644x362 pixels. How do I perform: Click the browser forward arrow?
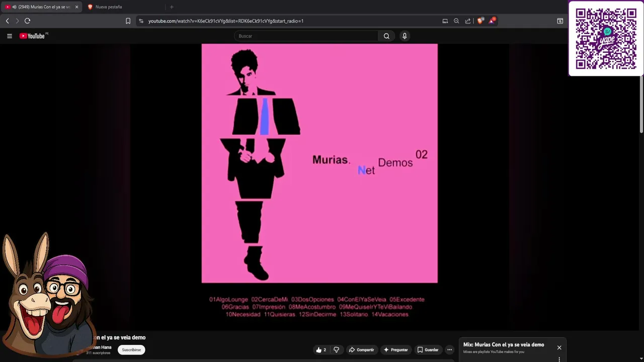pyautogui.click(x=17, y=21)
